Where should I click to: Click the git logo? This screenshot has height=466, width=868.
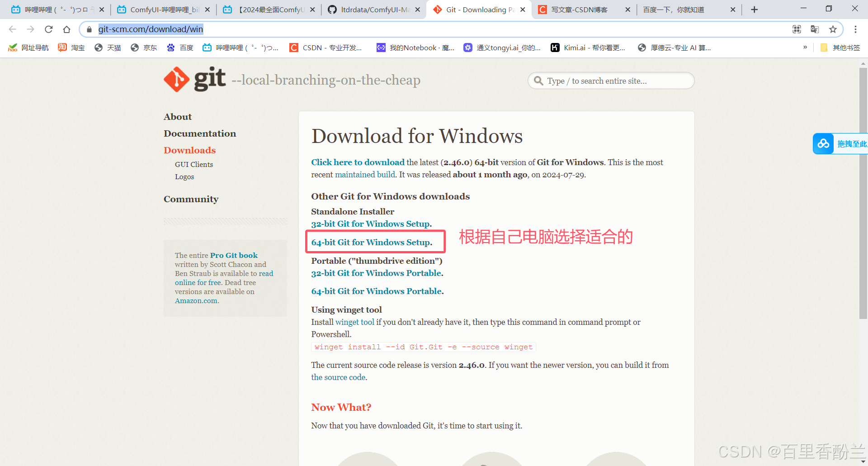pyautogui.click(x=195, y=80)
